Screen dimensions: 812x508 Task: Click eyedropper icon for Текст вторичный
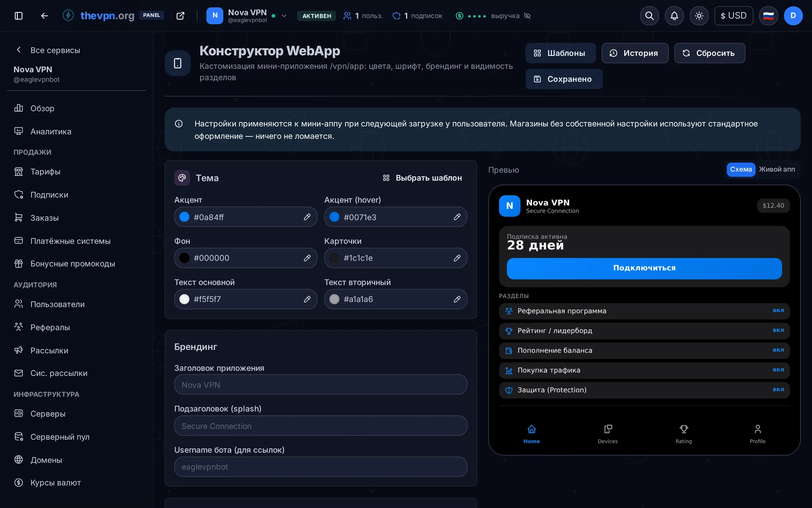pyautogui.click(x=457, y=299)
